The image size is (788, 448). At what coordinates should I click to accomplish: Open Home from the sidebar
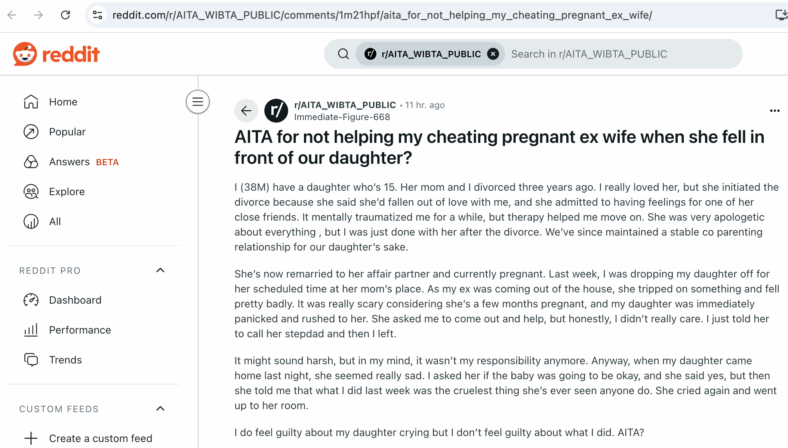(93, 102)
